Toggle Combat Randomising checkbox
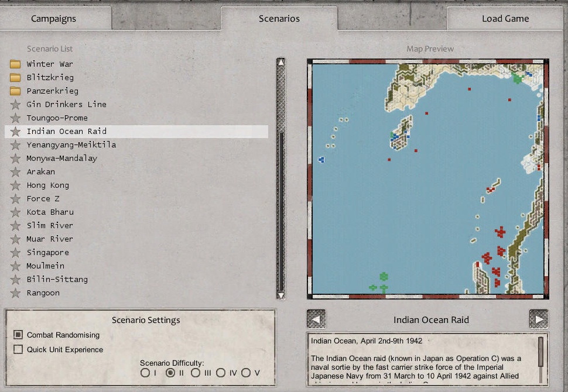Image resolution: width=568 pixels, height=392 pixels. click(18, 335)
